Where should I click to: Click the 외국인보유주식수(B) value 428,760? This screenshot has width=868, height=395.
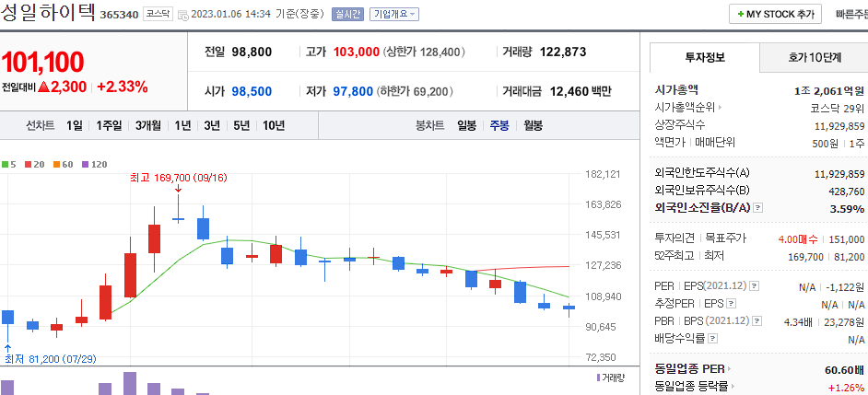pyautogui.click(x=845, y=191)
